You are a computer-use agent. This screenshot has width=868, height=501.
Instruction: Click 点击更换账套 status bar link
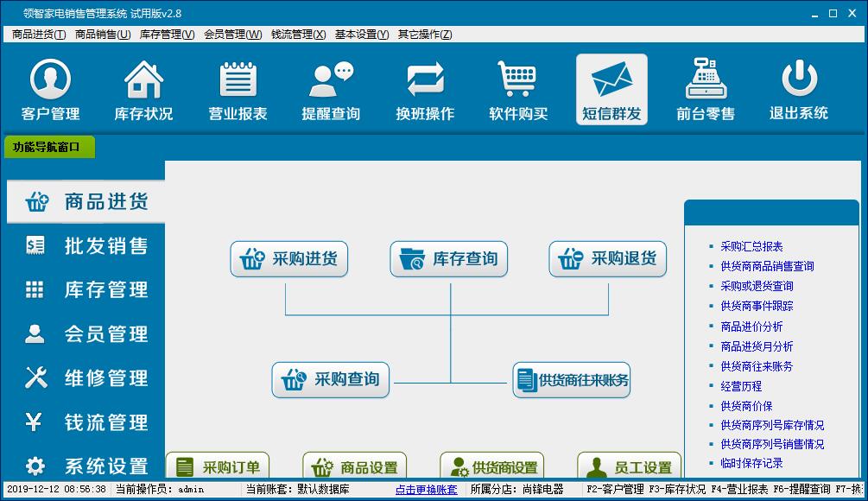(x=427, y=490)
